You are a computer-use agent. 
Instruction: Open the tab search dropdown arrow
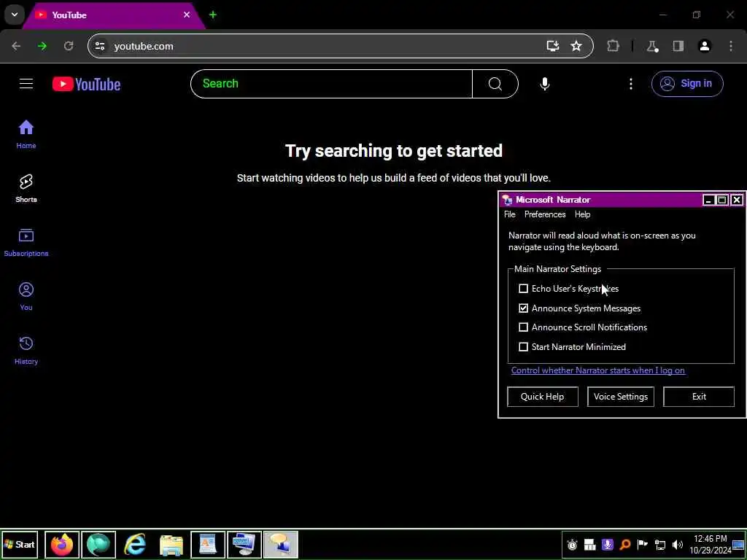(15, 15)
